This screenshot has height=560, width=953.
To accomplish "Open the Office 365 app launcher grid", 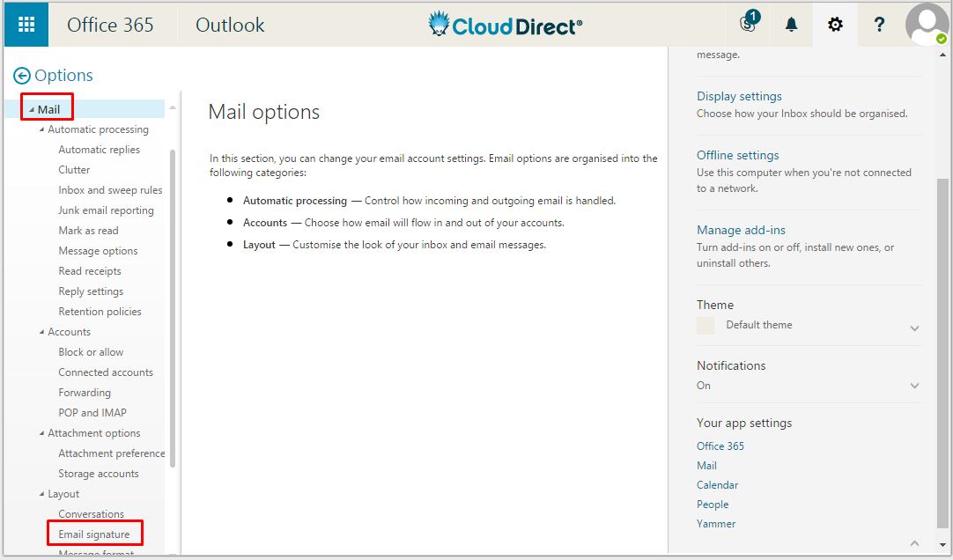I will [x=26, y=24].
